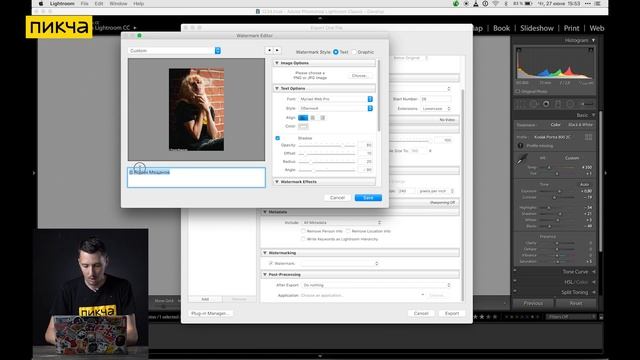The height and width of the screenshot is (360, 640).
Task: Open the Font dropdown showing Myriad Web Pro
Action: [336, 99]
